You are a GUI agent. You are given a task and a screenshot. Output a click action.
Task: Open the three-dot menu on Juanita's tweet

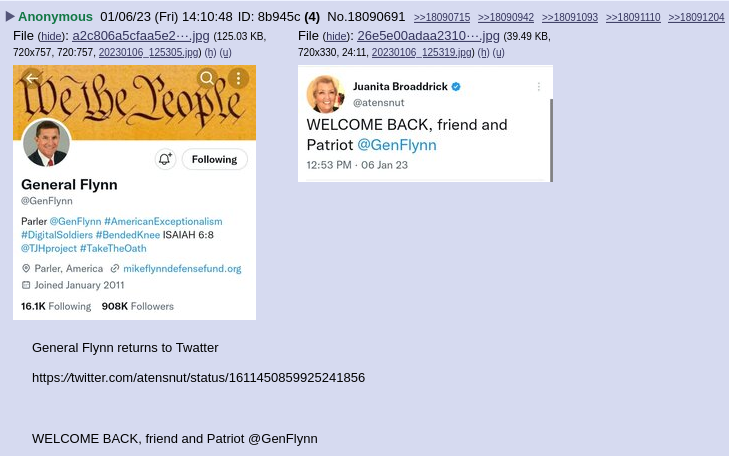[x=538, y=86]
